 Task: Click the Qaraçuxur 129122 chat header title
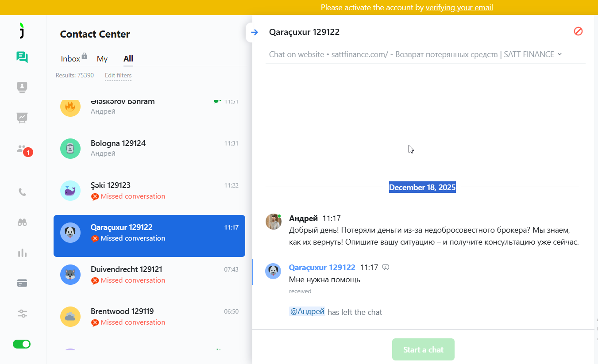click(305, 32)
